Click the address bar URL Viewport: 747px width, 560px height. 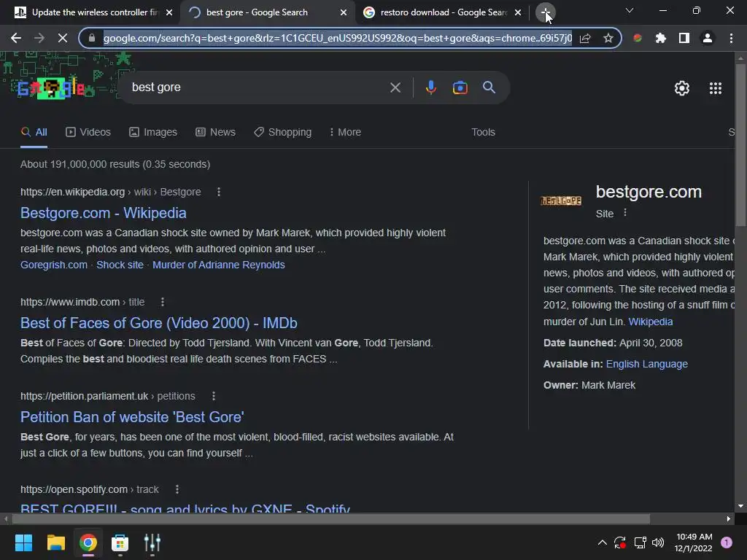(337, 38)
